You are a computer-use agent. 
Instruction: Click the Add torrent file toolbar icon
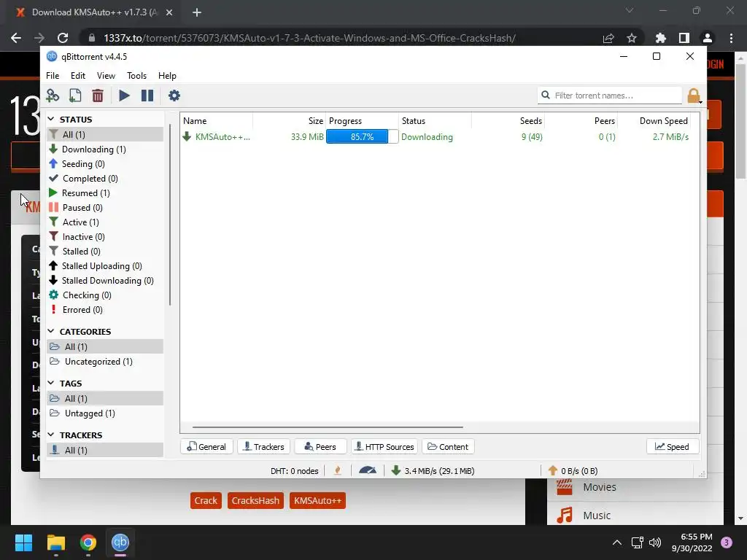[x=75, y=96]
